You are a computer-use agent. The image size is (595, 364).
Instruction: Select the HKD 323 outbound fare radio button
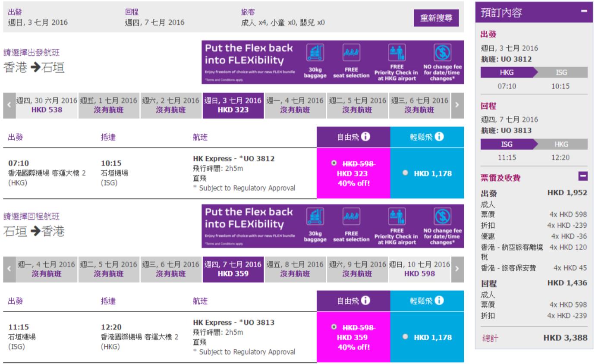coord(334,163)
